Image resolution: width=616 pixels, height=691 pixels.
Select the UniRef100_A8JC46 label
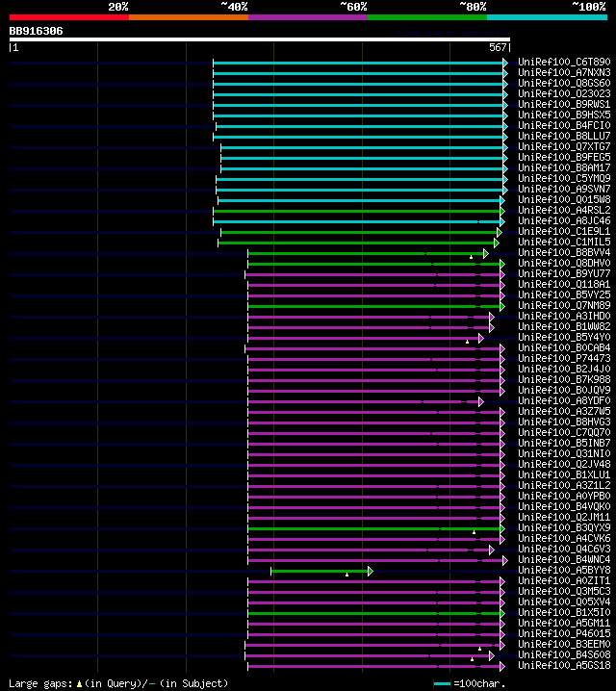coord(564,220)
